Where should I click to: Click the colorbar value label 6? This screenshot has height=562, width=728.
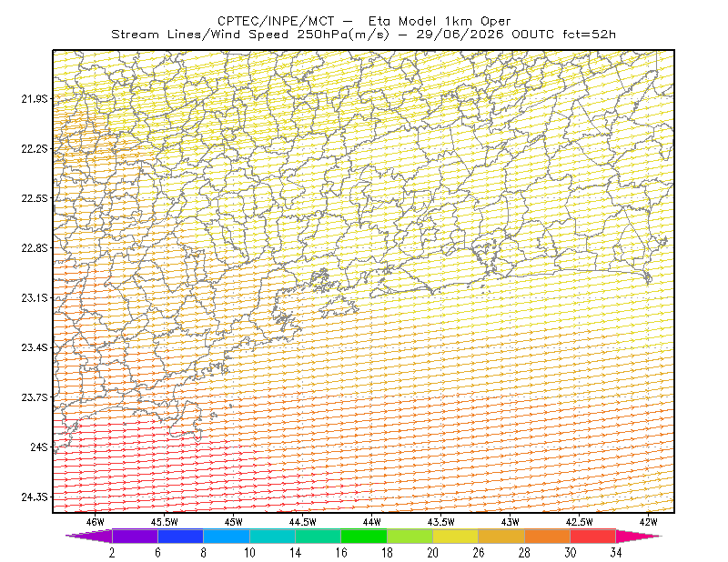(x=157, y=553)
